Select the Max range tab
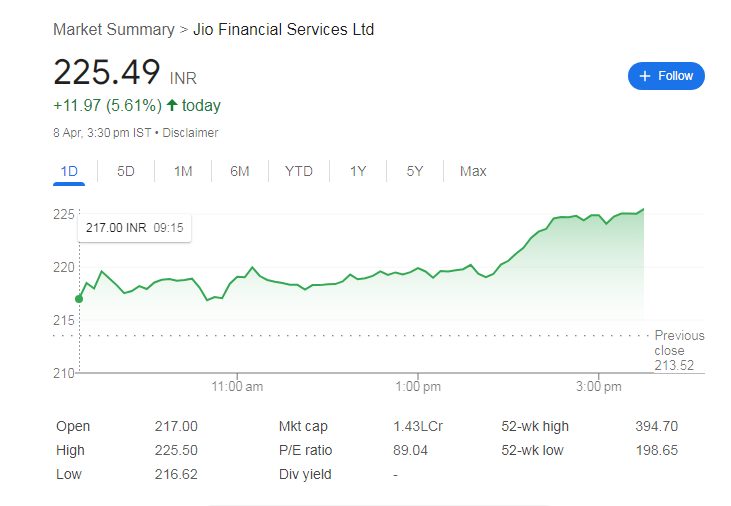Image resolution: width=731 pixels, height=506 pixels. click(473, 171)
